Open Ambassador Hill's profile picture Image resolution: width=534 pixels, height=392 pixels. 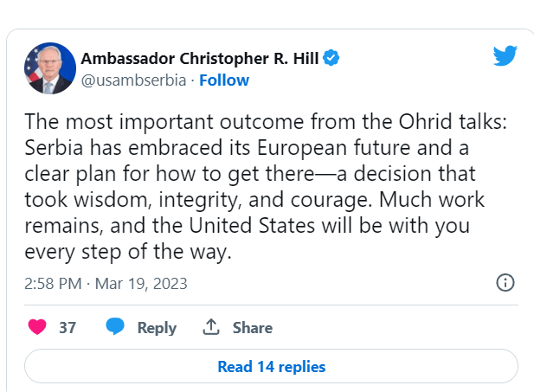click(x=50, y=67)
